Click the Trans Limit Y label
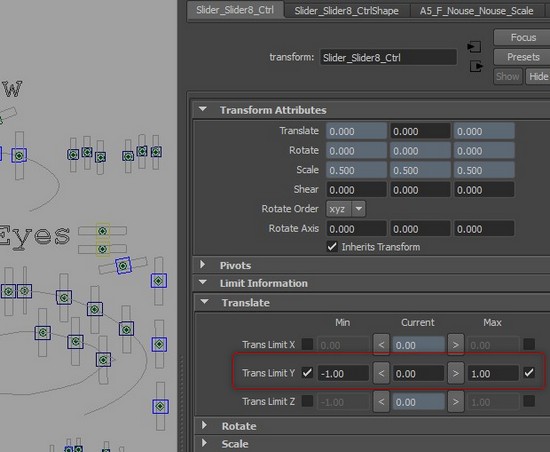This screenshot has height=452, width=550. coord(268,373)
